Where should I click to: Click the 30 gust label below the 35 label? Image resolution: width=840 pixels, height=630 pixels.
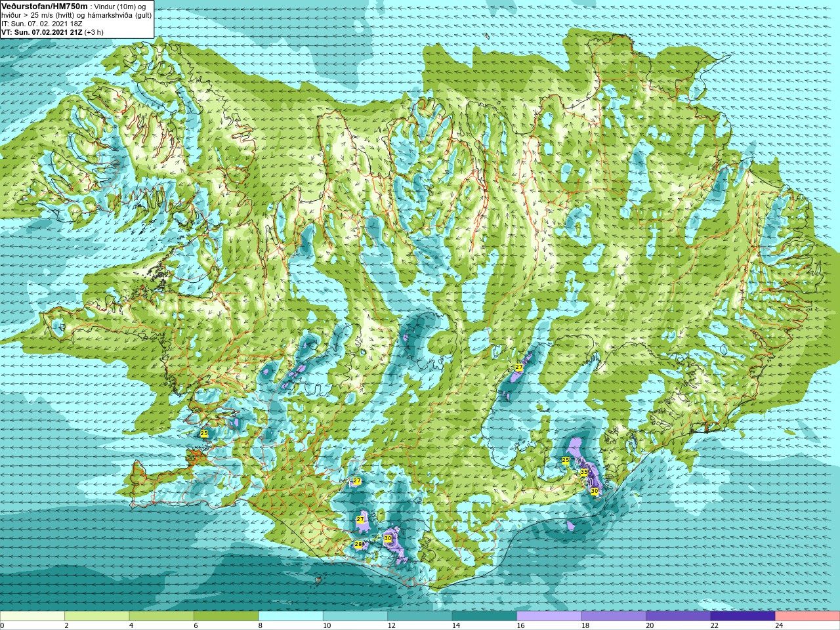(x=594, y=491)
